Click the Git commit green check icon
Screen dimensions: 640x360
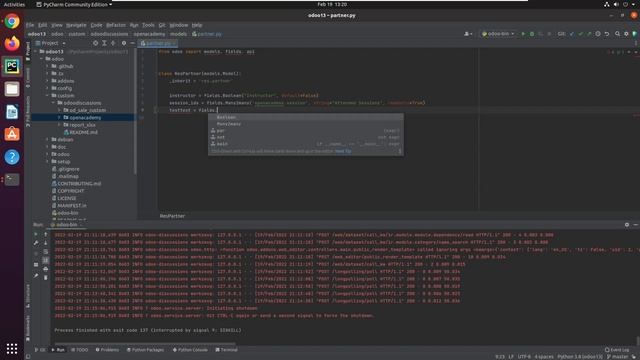580,34
